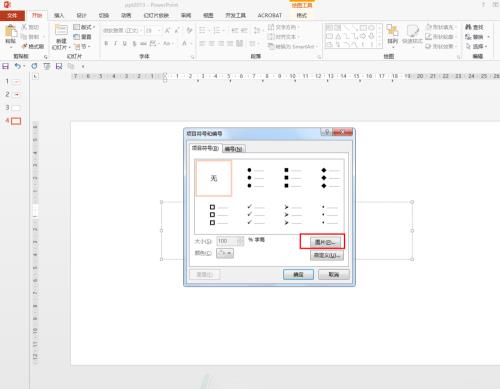Click the numbered list icon in ribbon

pos(217,30)
